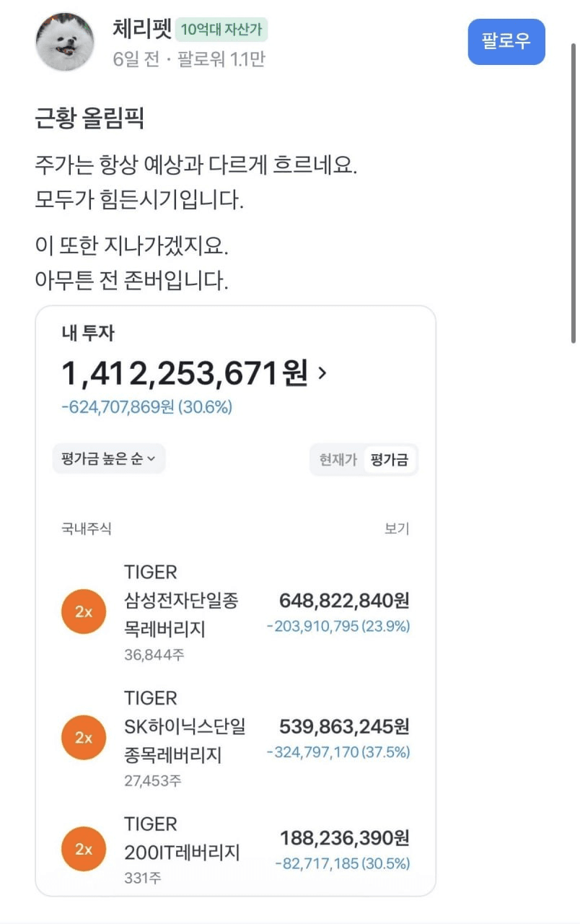
Task: Open the 체리펫 dog profile avatar
Action: click(65, 42)
